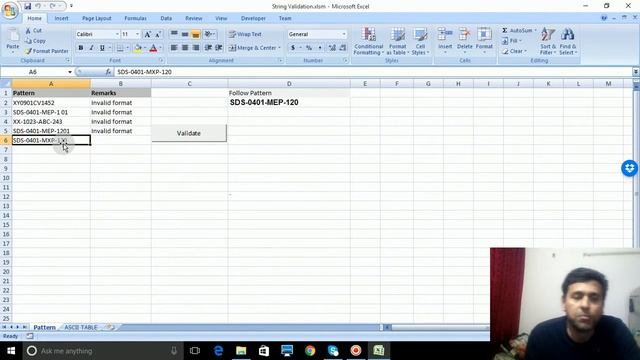Screen dimensions: 640x360
Task: Open File Explorer from the taskbar
Action: [241, 351]
